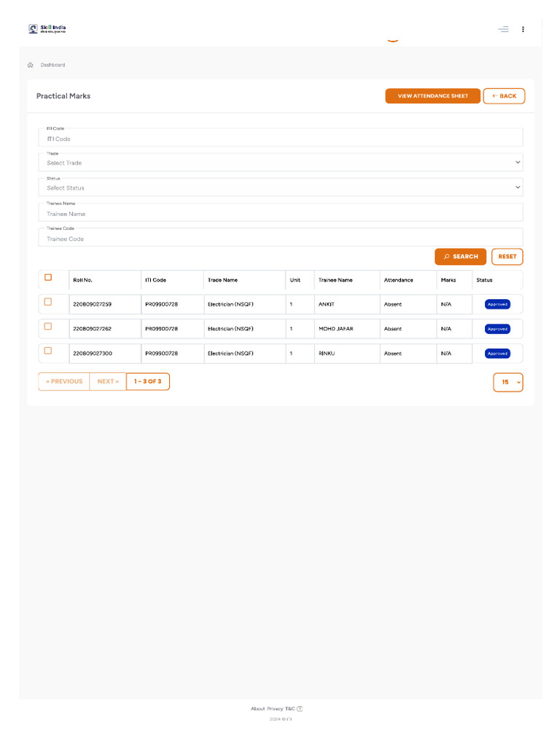Screen dimensions: 560x747
Task: Select roll number 220809027259
Action: (x=93, y=304)
